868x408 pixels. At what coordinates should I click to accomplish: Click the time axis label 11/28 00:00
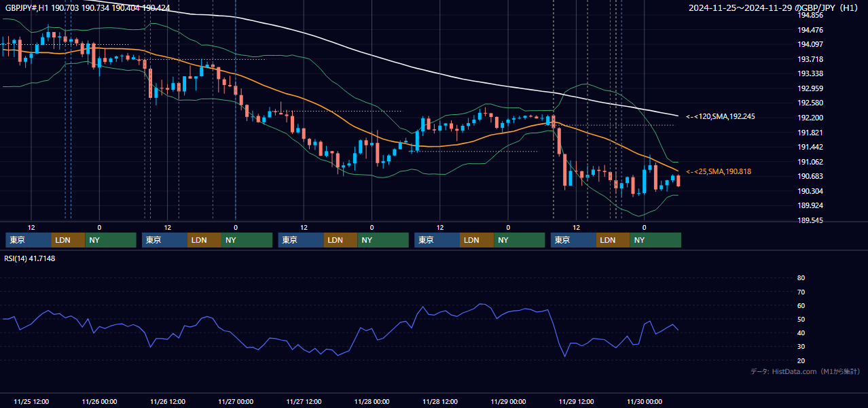pyautogui.click(x=372, y=402)
